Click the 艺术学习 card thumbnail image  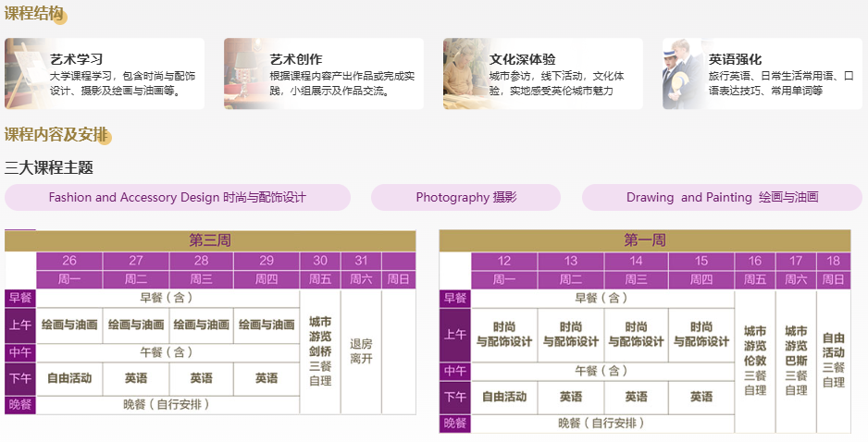(x=26, y=74)
